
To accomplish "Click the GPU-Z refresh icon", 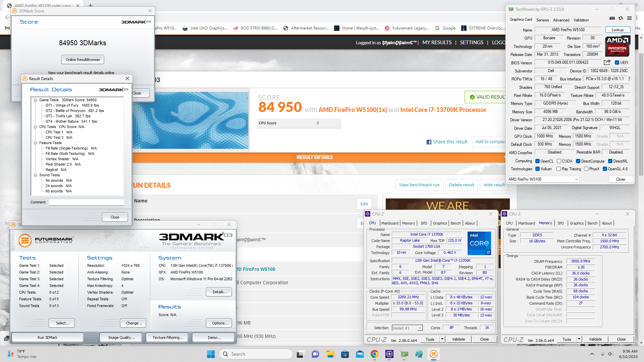I will pyautogui.click(x=621, y=18).
